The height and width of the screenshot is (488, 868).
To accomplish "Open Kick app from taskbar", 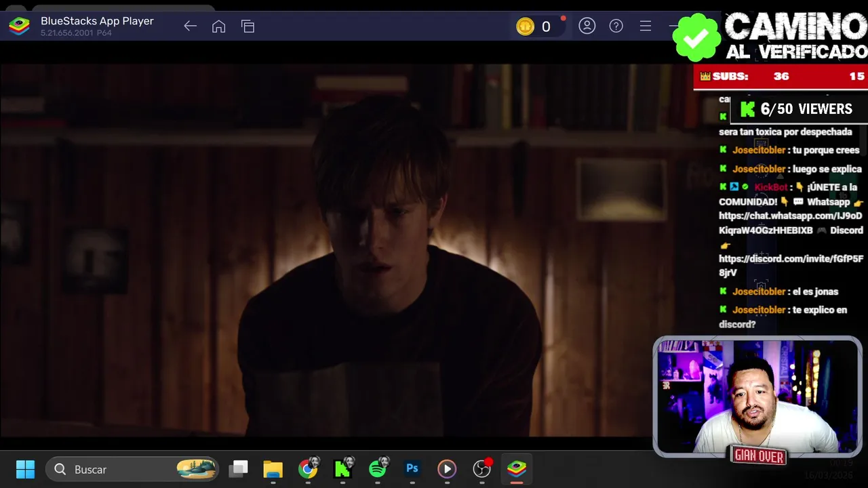I will click(x=343, y=469).
